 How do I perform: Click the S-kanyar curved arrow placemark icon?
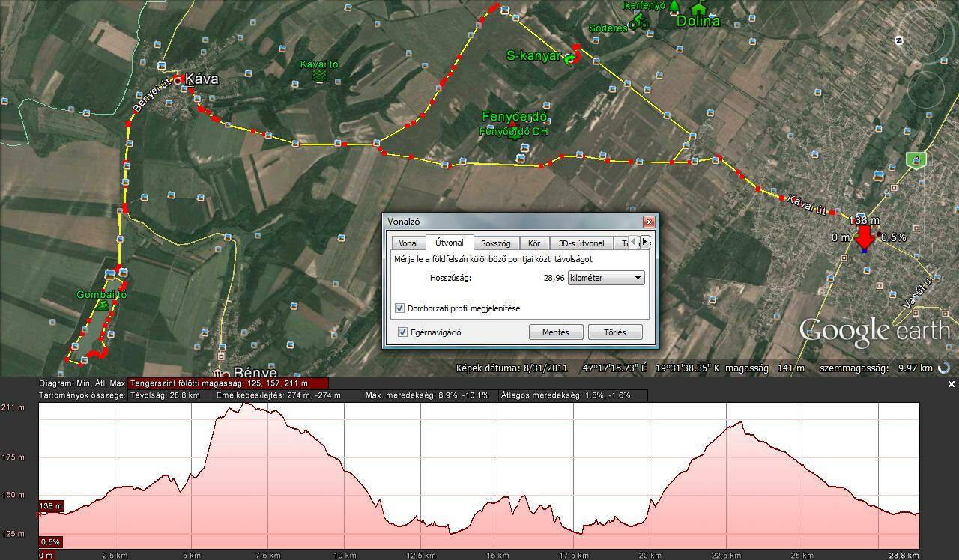click(572, 56)
